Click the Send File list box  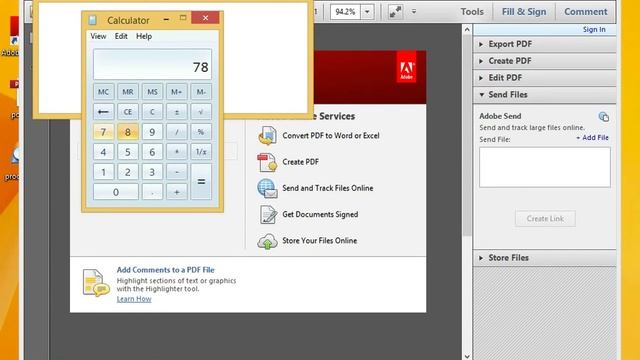545,167
